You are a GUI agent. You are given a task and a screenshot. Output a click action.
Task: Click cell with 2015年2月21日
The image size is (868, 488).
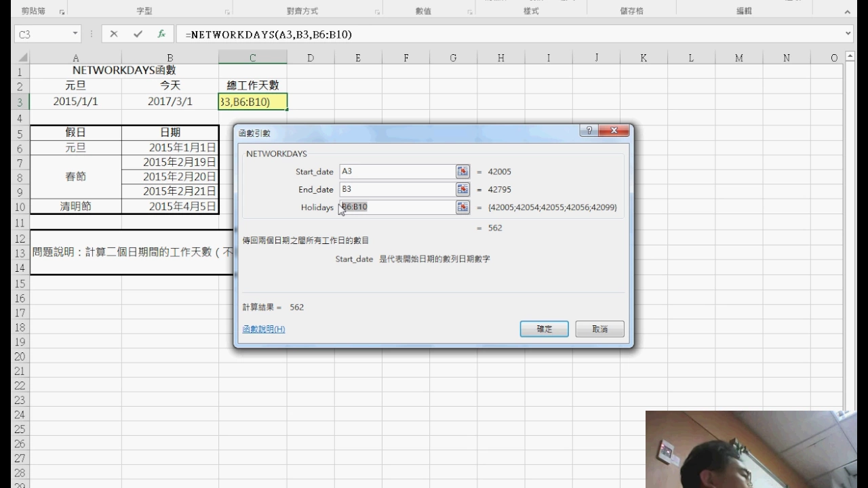coord(170,192)
